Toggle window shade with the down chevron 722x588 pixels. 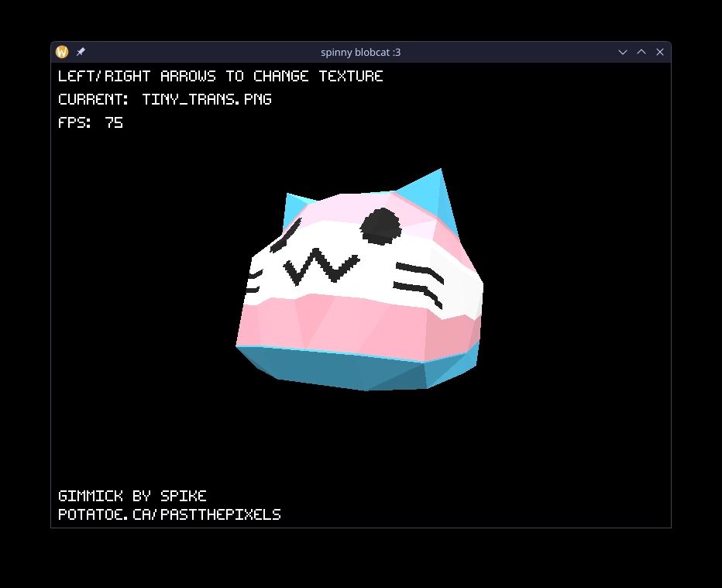(x=623, y=52)
